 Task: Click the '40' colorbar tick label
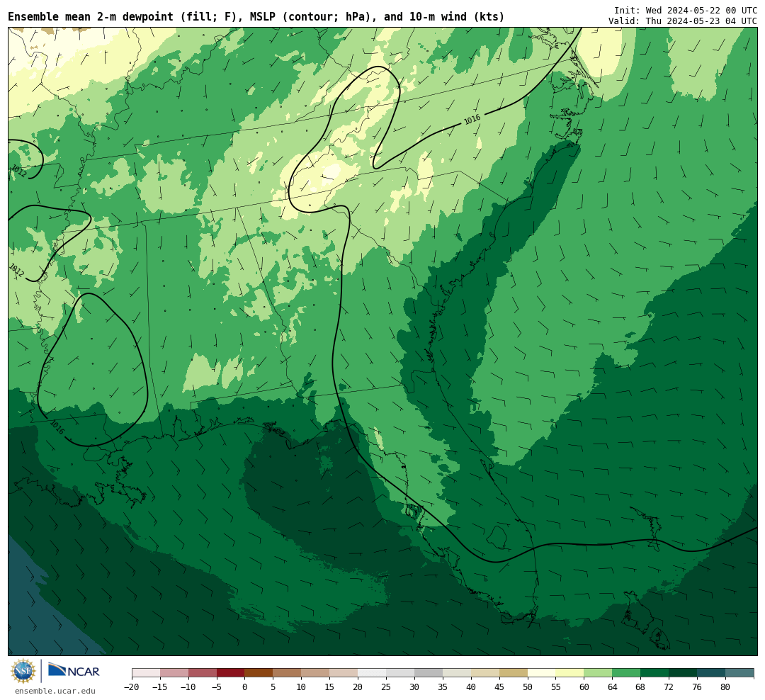tap(471, 687)
